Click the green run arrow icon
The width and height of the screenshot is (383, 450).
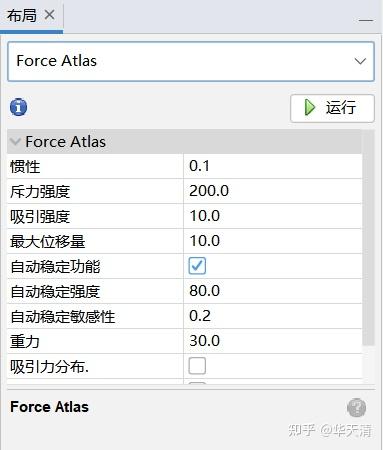(x=310, y=108)
